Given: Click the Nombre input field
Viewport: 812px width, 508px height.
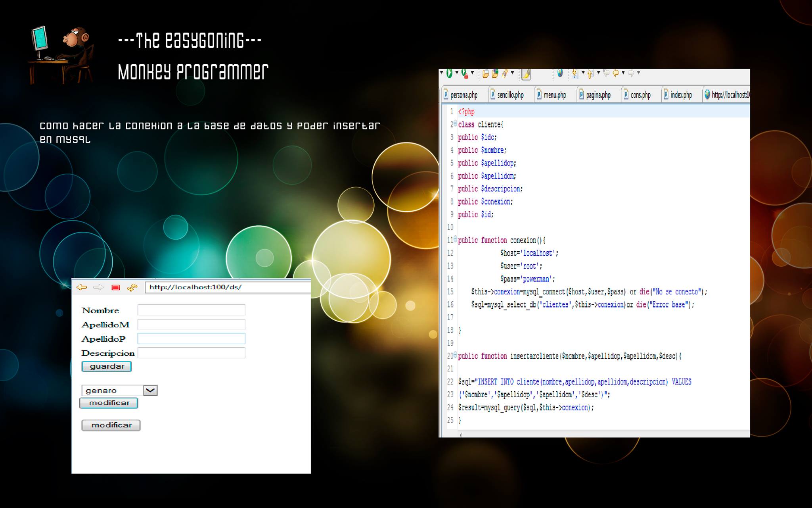Looking at the screenshot, I should pyautogui.click(x=192, y=310).
